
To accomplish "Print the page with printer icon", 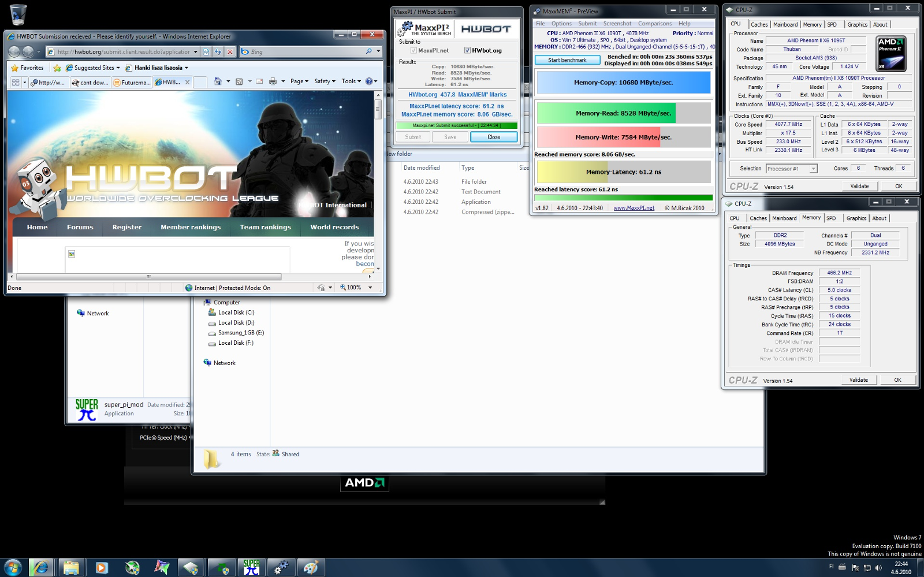I will [x=273, y=81].
